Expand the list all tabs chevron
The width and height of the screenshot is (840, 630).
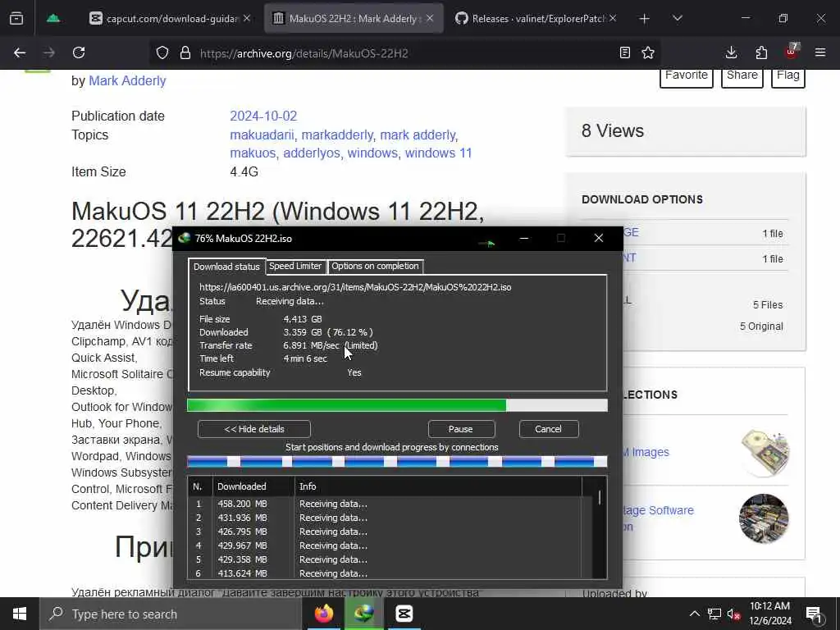coord(677,19)
